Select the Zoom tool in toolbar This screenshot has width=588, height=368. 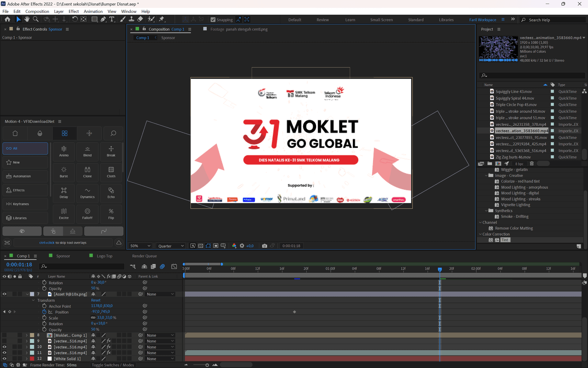pos(36,19)
